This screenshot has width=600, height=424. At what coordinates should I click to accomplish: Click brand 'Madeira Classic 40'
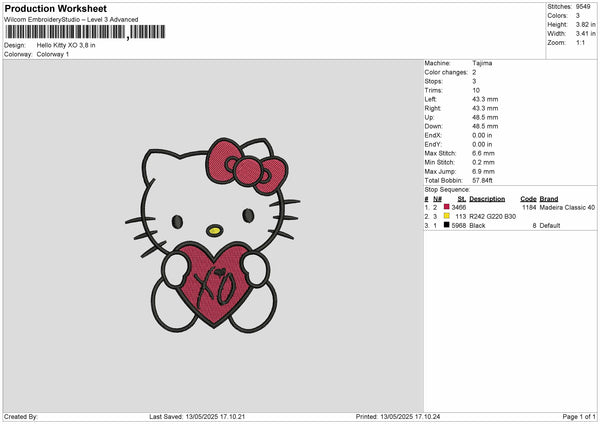point(567,207)
